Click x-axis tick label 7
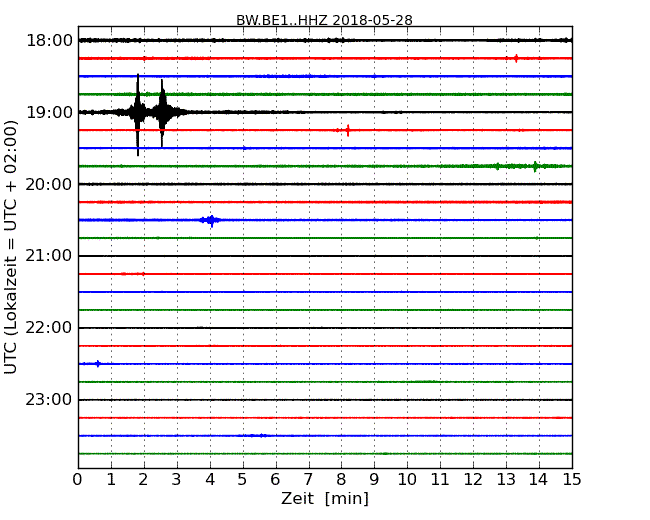 [x=308, y=480]
